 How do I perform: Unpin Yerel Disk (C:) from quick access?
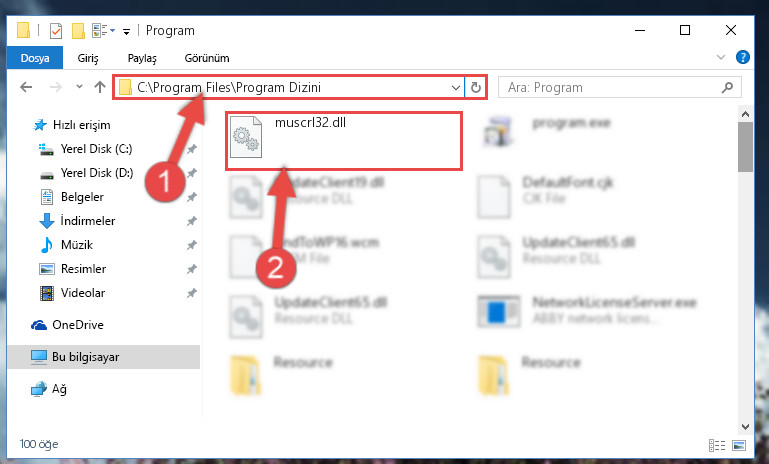click(x=191, y=149)
